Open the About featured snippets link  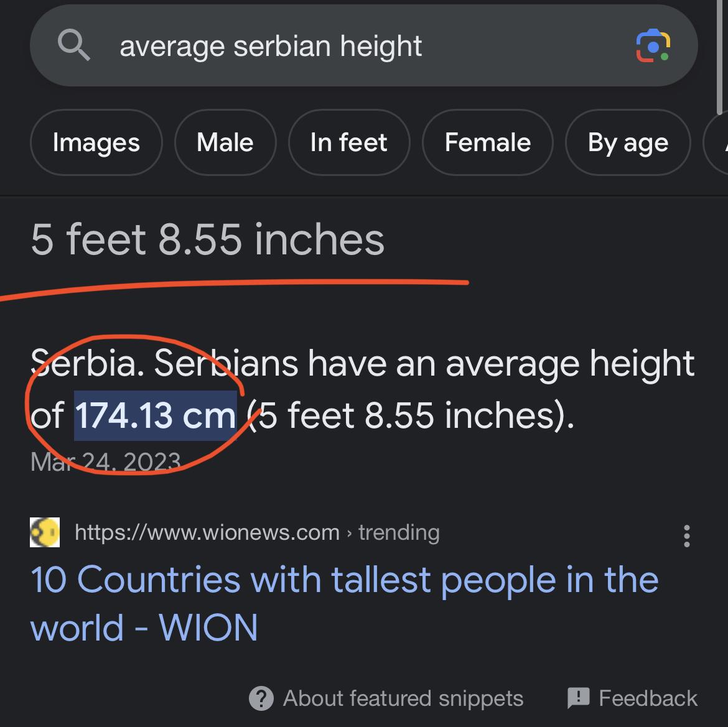point(403,698)
